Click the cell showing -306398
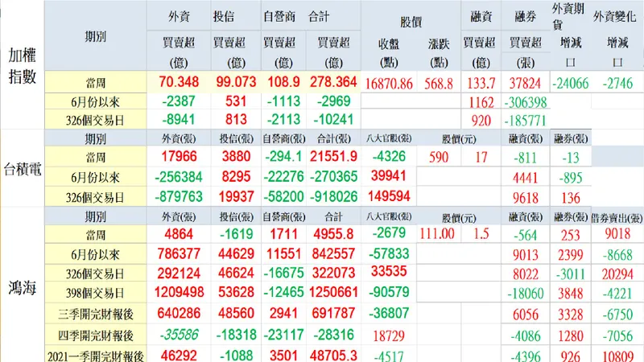 (x=526, y=103)
